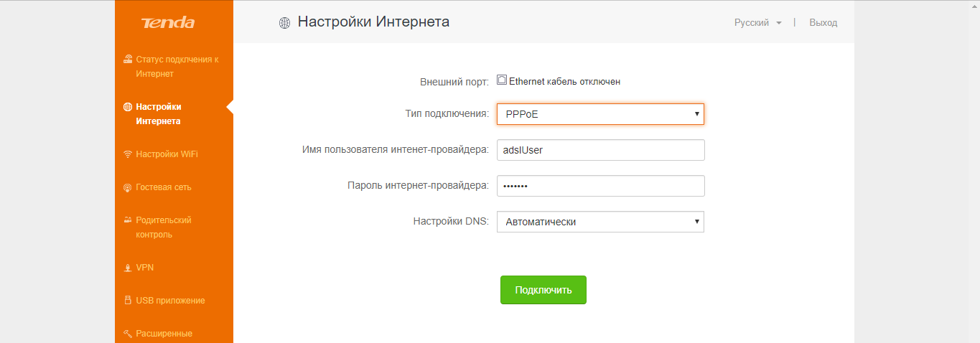Screen dimensions: 980x343
Task: Expand the DNS settings dropdown
Action: (x=600, y=222)
